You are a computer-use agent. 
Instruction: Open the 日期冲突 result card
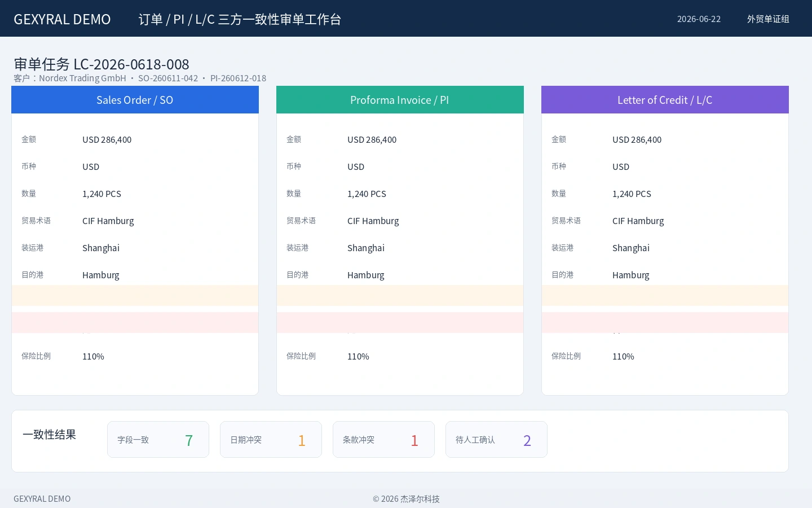[271, 440]
